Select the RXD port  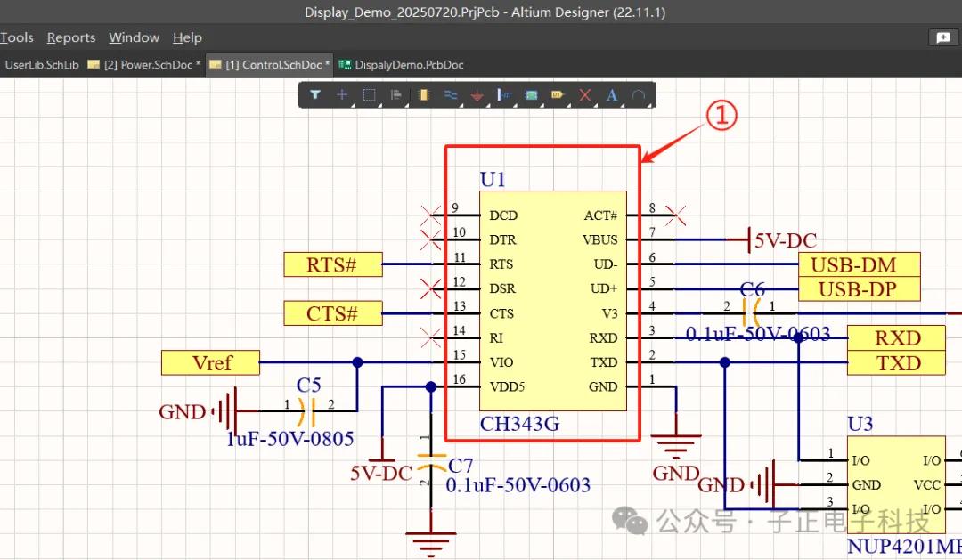tap(896, 338)
